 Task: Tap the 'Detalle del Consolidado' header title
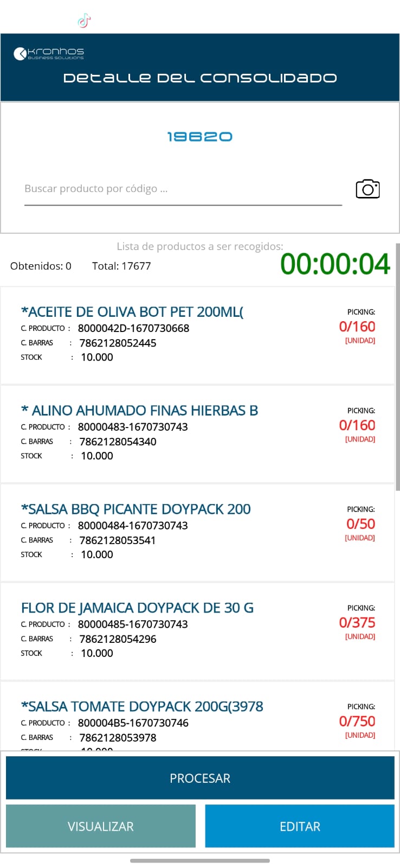pyautogui.click(x=200, y=78)
